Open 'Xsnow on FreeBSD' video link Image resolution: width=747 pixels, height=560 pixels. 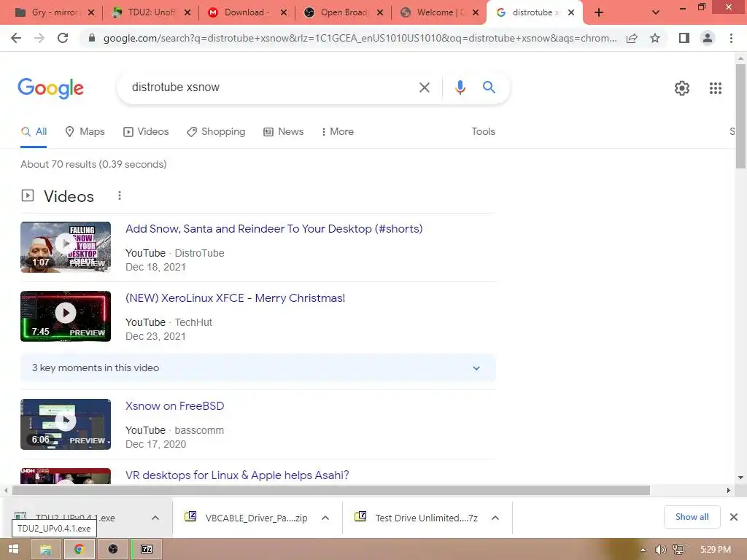click(x=174, y=405)
